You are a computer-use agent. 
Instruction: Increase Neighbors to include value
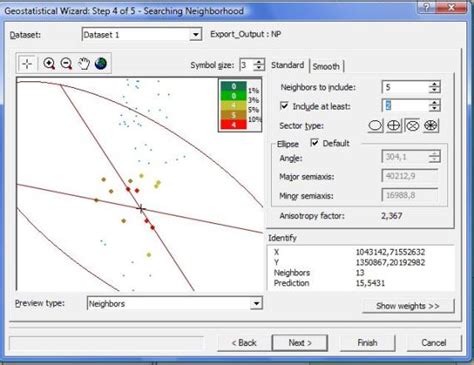coord(434,84)
